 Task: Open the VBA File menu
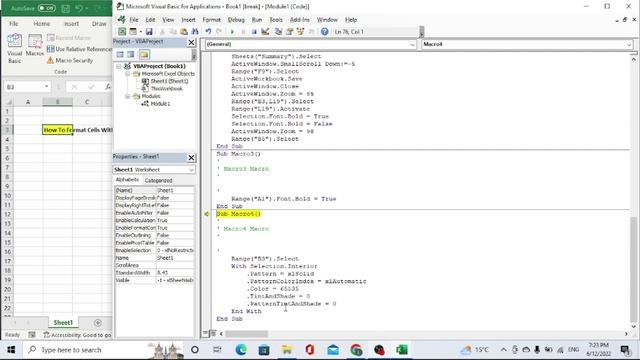[x=134, y=20]
